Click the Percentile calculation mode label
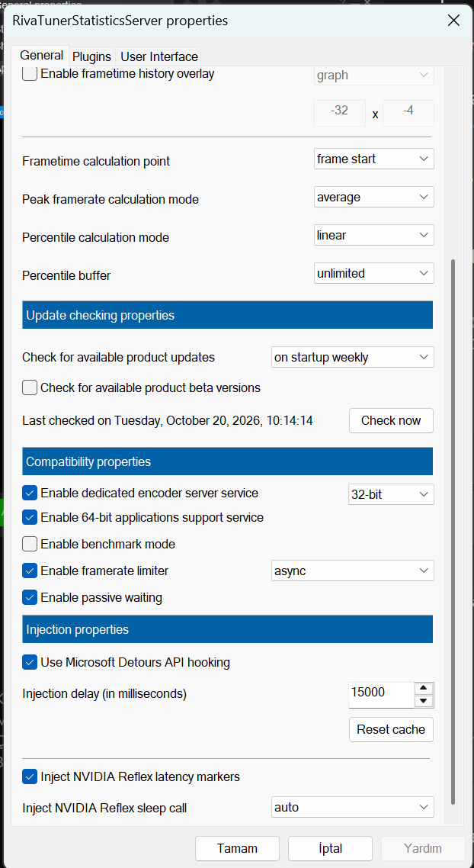Image resolution: width=474 pixels, height=868 pixels. (x=96, y=238)
